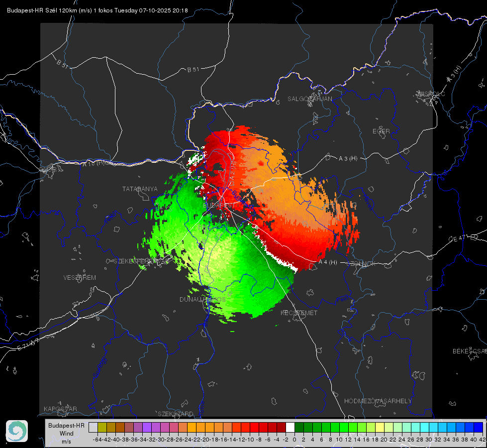Viewport: 487px width, 448px height.
Task: Click the radar title and timestamp text
Action: point(97,10)
